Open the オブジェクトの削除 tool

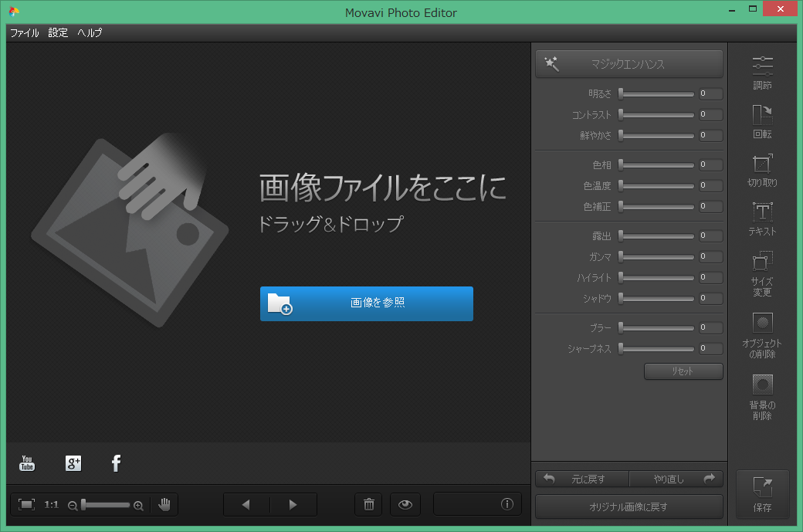pyautogui.click(x=762, y=334)
